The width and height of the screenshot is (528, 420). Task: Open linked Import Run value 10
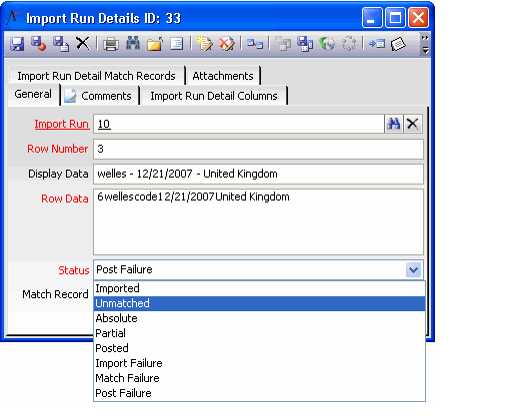(x=104, y=124)
